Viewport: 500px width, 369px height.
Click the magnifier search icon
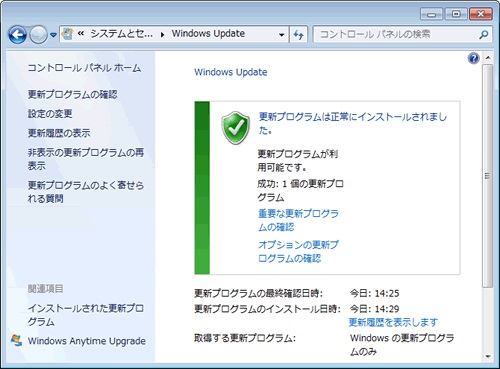[484, 34]
